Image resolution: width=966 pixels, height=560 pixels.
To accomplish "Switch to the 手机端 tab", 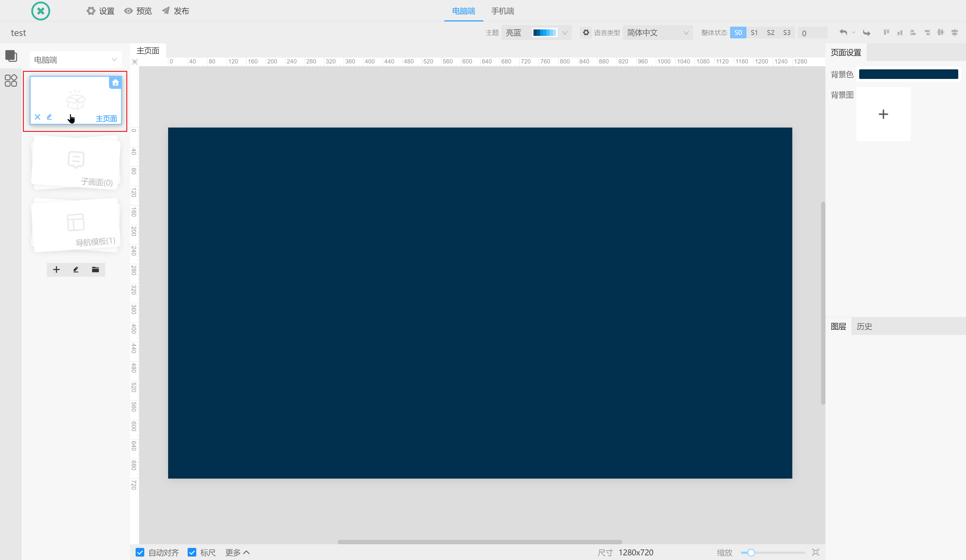I will tap(503, 11).
